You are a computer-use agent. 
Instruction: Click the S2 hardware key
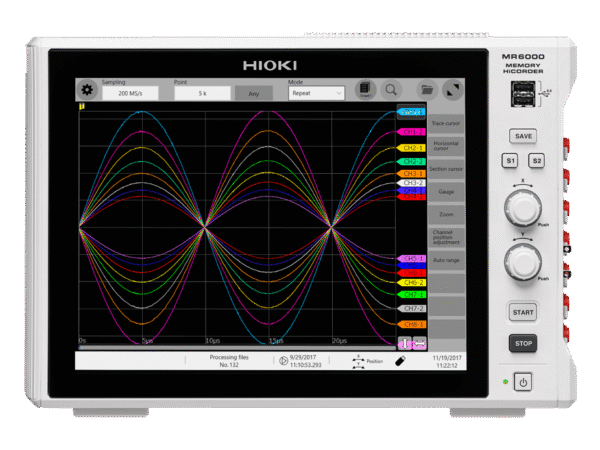536,161
